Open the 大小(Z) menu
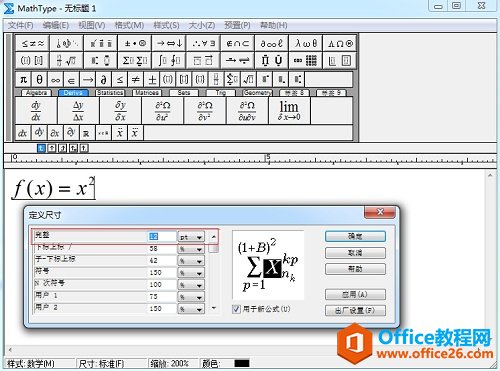 click(x=202, y=25)
